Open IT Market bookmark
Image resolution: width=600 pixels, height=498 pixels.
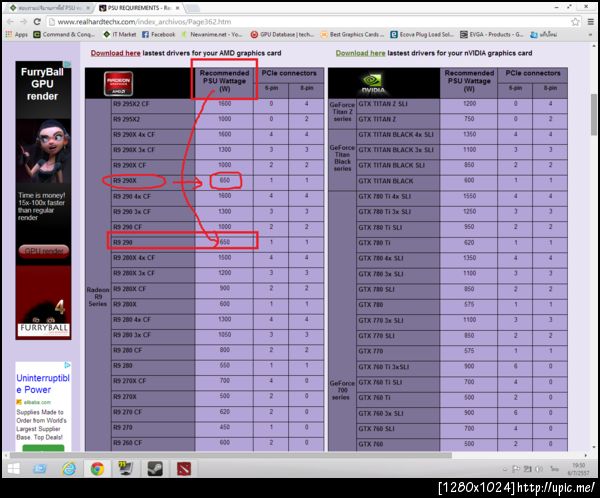coord(120,34)
